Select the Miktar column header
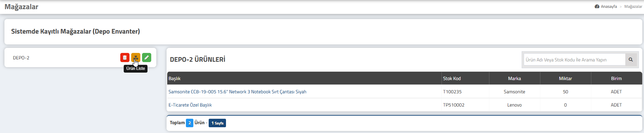This screenshot has width=644, height=133. pyautogui.click(x=565, y=78)
